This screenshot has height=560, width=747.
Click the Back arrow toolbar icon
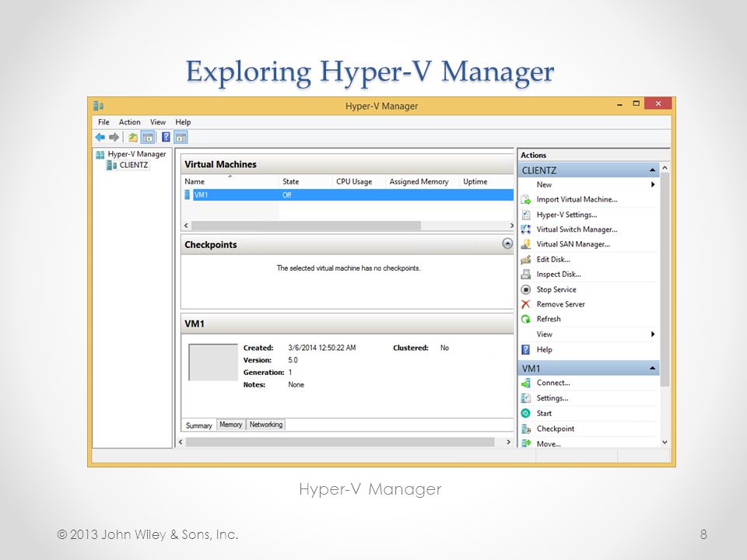(100, 138)
